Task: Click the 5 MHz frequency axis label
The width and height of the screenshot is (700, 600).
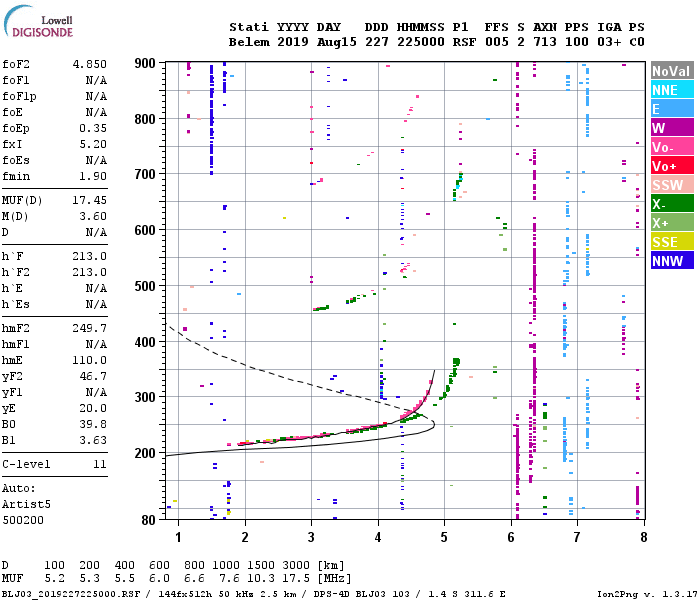Action: tap(444, 537)
